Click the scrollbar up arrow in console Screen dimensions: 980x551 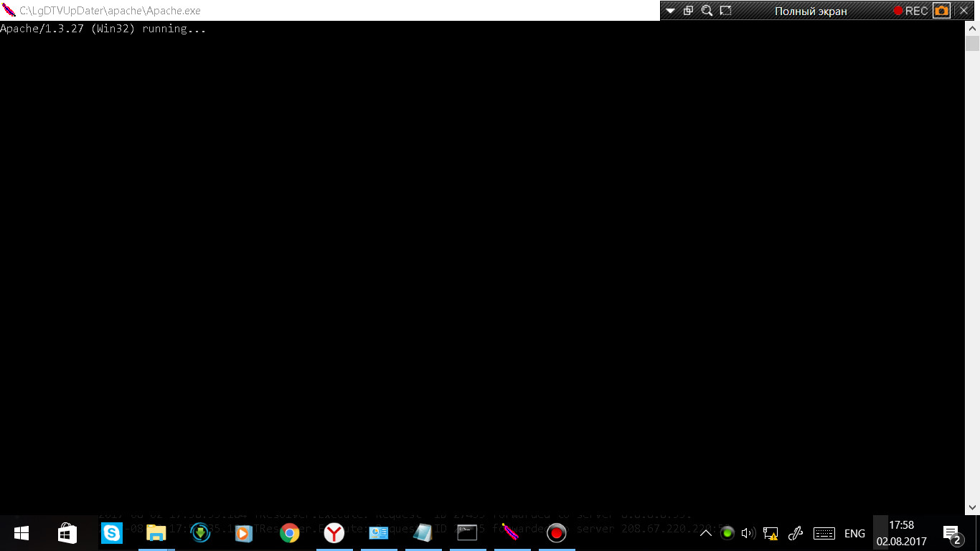[972, 28]
